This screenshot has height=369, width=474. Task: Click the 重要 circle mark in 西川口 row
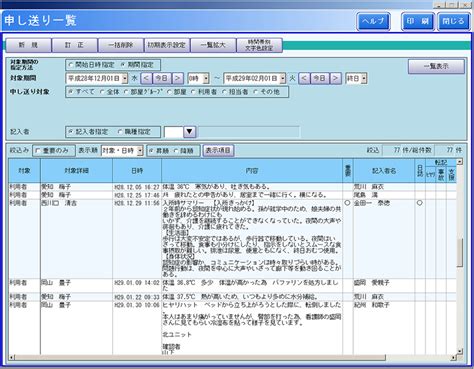(x=347, y=203)
